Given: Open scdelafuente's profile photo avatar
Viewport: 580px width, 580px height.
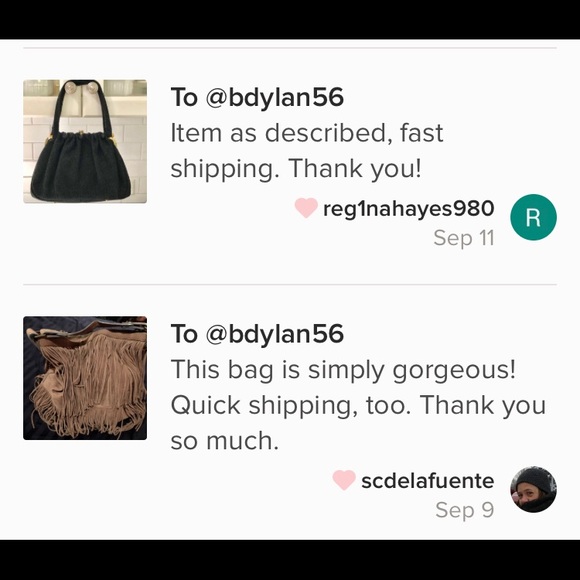Looking at the screenshot, I should [533, 489].
